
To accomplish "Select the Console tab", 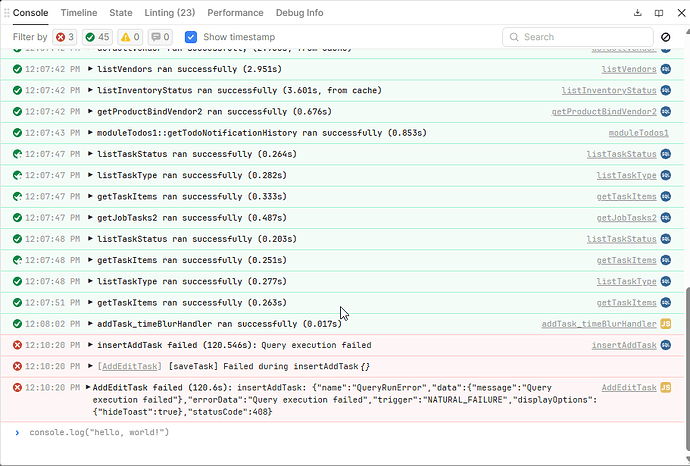I will pyautogui.click(x=30, y=13).
